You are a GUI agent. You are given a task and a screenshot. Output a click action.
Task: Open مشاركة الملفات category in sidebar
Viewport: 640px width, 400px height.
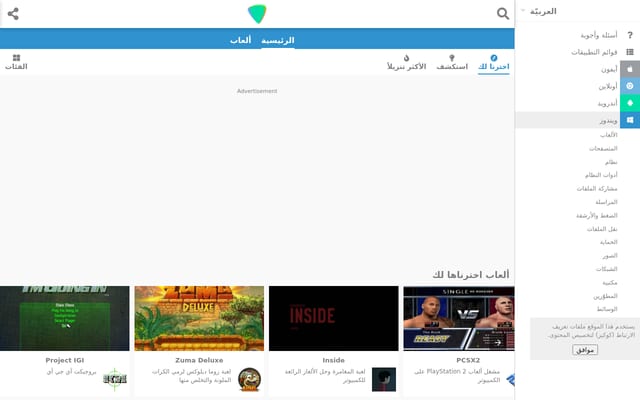(x=597, y=189)
